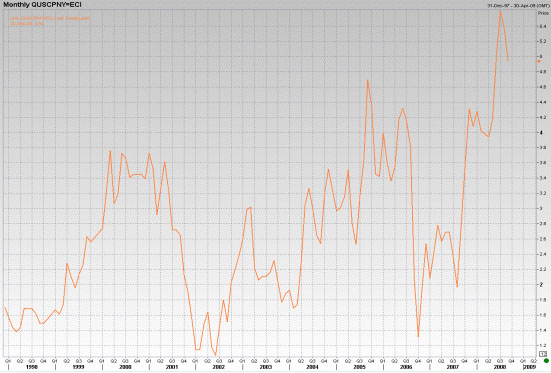Click the sharp spike peak in late 2005

click(x=368, y=81)
